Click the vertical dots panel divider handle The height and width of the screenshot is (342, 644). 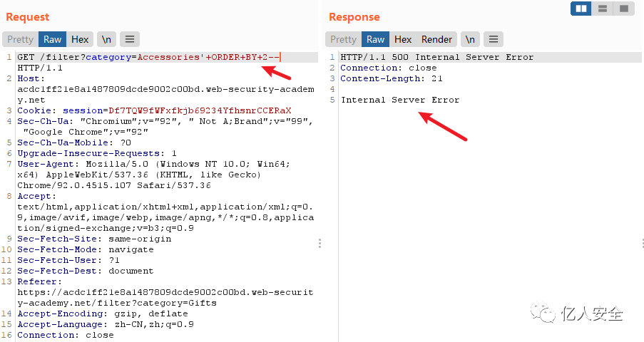320,244
